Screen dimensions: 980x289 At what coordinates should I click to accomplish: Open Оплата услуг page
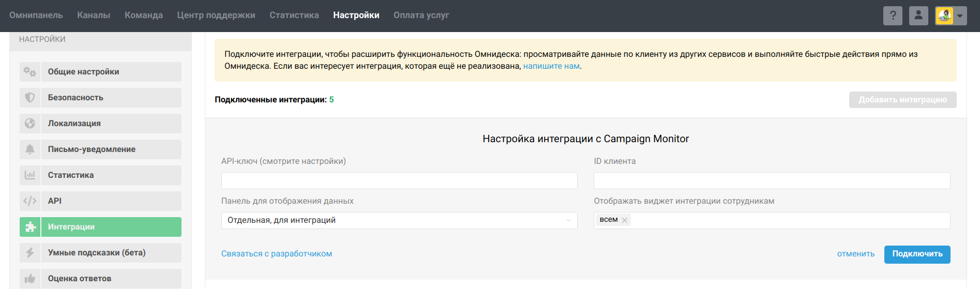coord(421,16)
